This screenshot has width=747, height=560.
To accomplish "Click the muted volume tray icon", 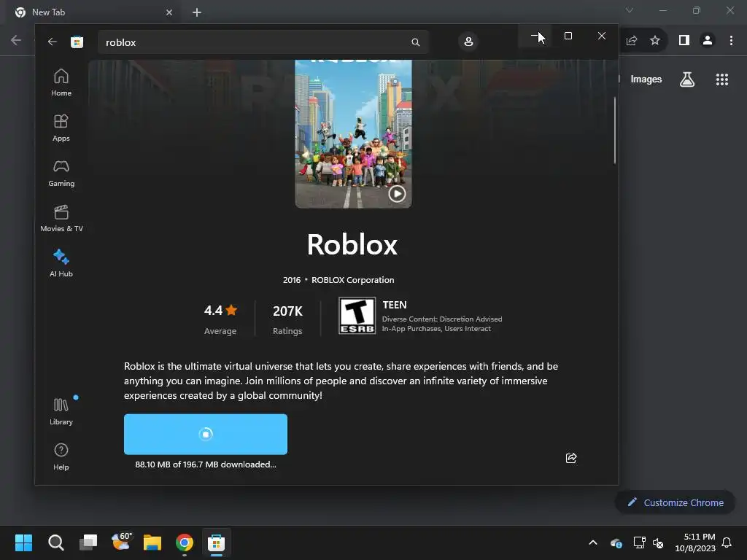I will (x=659, y=542).
